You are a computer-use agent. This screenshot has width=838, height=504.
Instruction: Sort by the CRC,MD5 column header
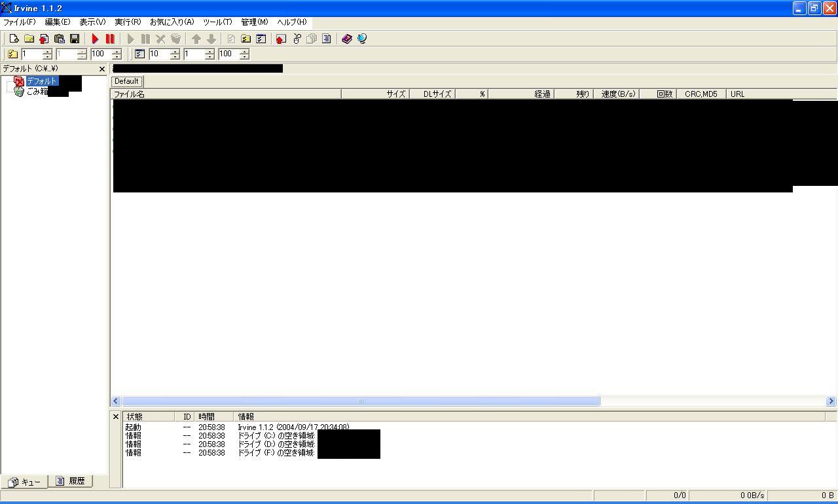tap(701, 94)
